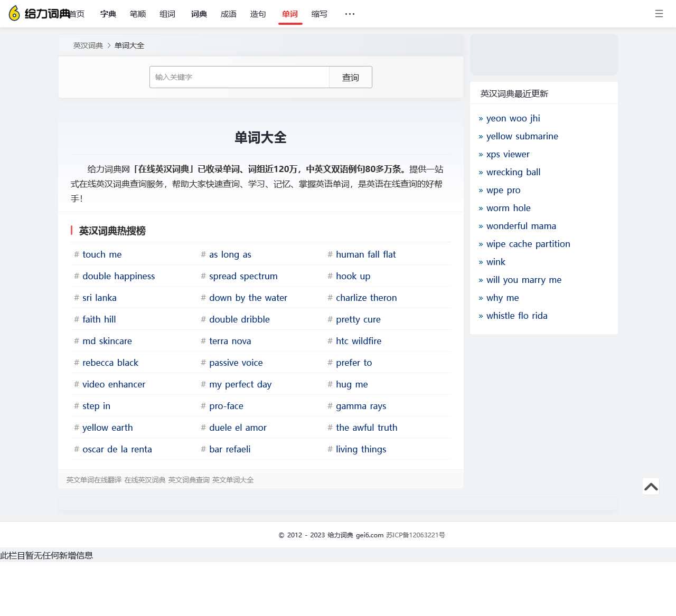Open the 成语 navigation tab
Image resolution: width=676 pixels, height=616 pixels.
point(228,14)
